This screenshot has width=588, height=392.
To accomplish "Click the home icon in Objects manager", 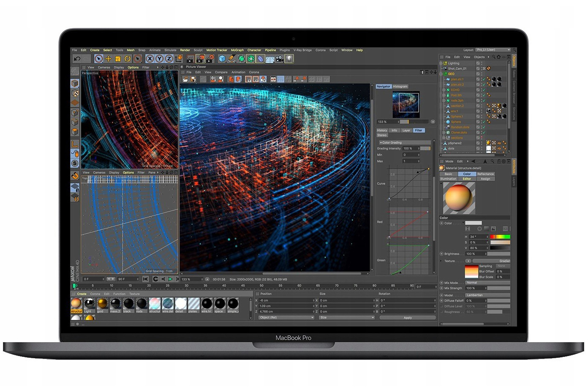I will click(498, 57).
